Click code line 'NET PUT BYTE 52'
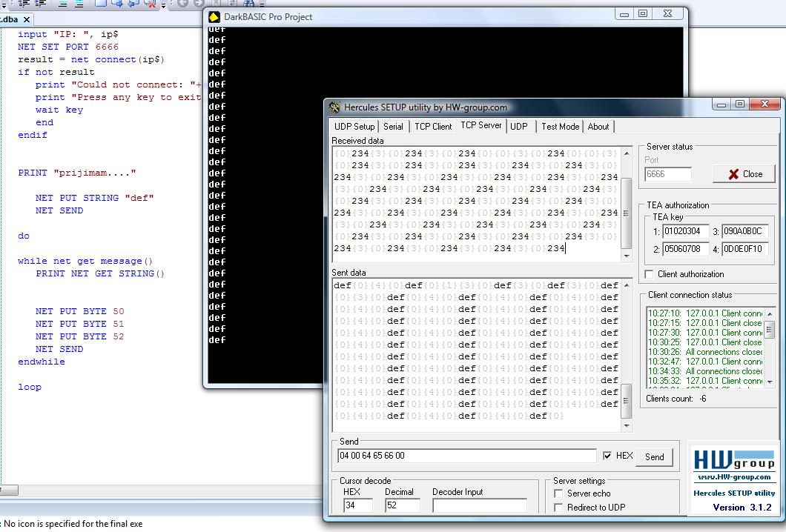This screenshot has height=532, width=786. click(x=79, y=336)
